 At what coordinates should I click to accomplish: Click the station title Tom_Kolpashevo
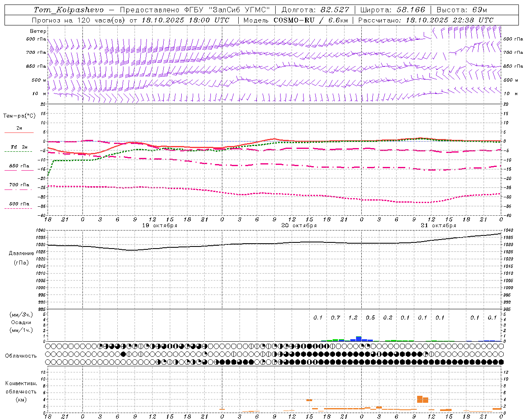tap(68, 10)
